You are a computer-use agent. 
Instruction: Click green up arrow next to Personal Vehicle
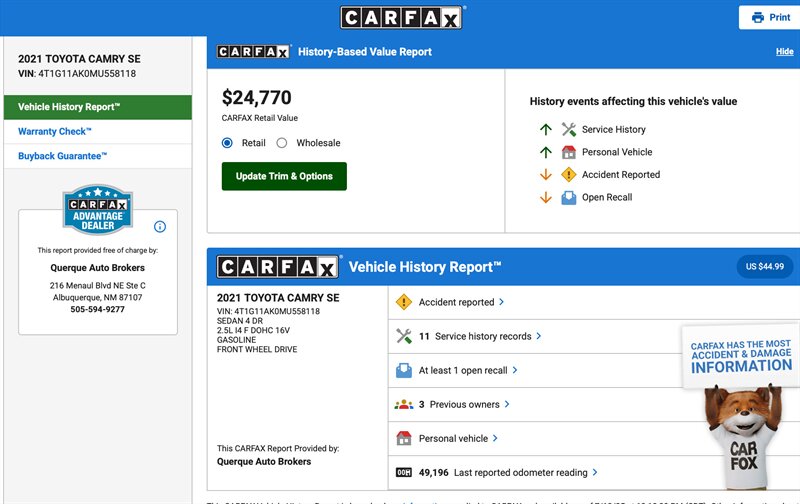click(545, 152)
